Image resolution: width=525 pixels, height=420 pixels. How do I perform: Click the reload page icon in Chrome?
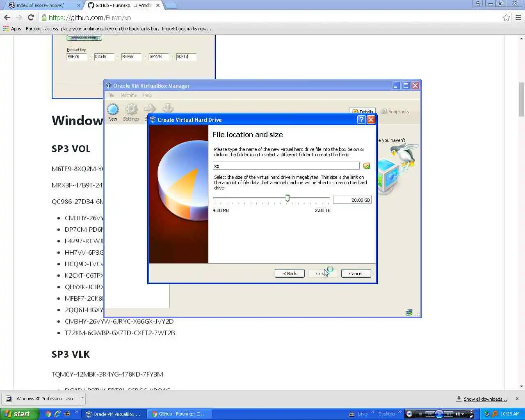[31, 17]
